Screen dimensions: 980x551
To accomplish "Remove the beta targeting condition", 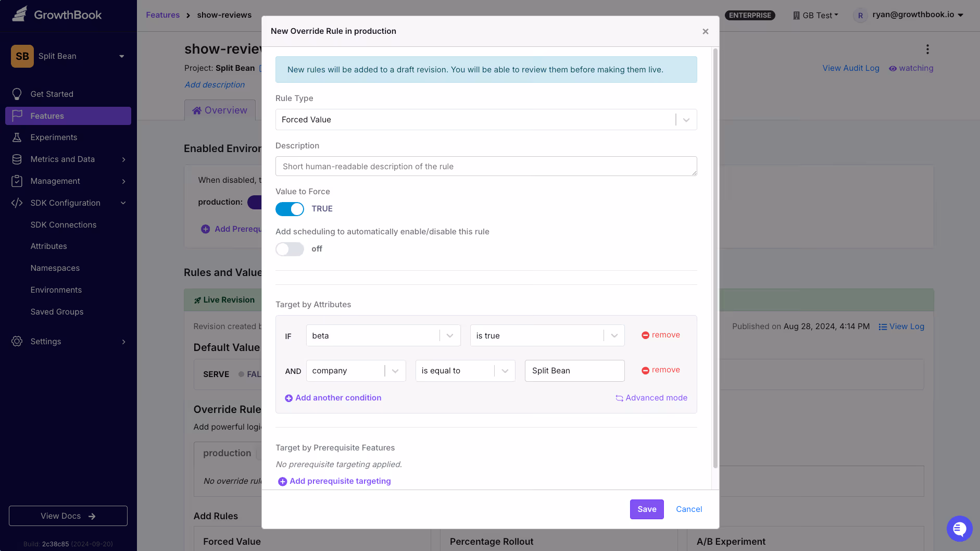I will pyautogui.click(x=660, y=335).
